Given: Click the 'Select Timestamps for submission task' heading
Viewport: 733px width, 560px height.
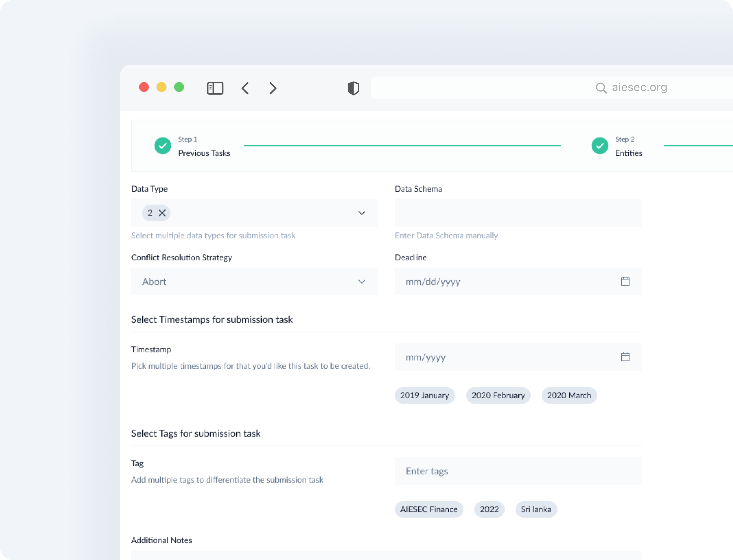Looking at the screenshot, I should point(212,320).
